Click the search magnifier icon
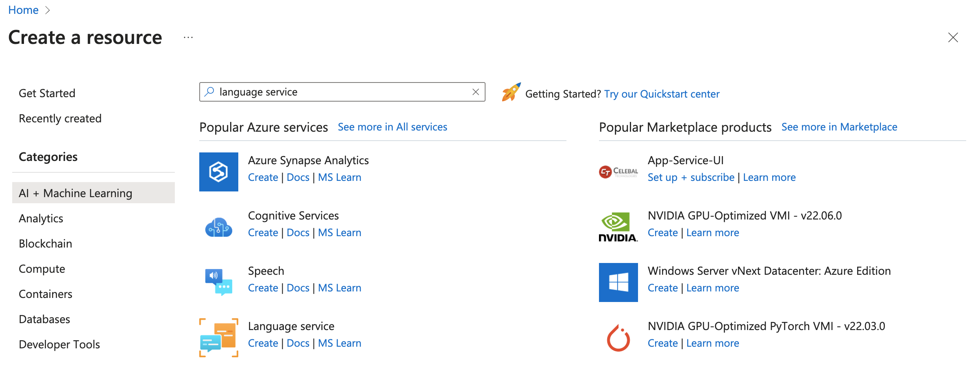 pyautogui.click(x=209, y=92)
